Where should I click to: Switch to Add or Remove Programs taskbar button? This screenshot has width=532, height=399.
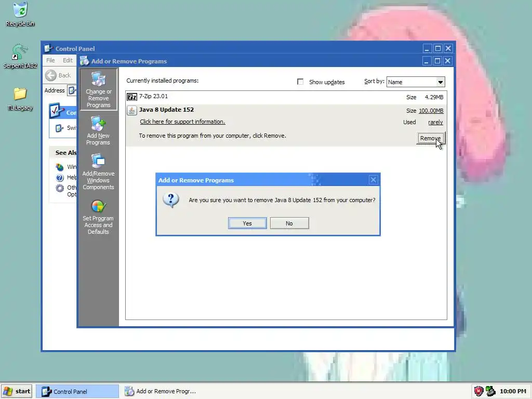coord(160,391)
